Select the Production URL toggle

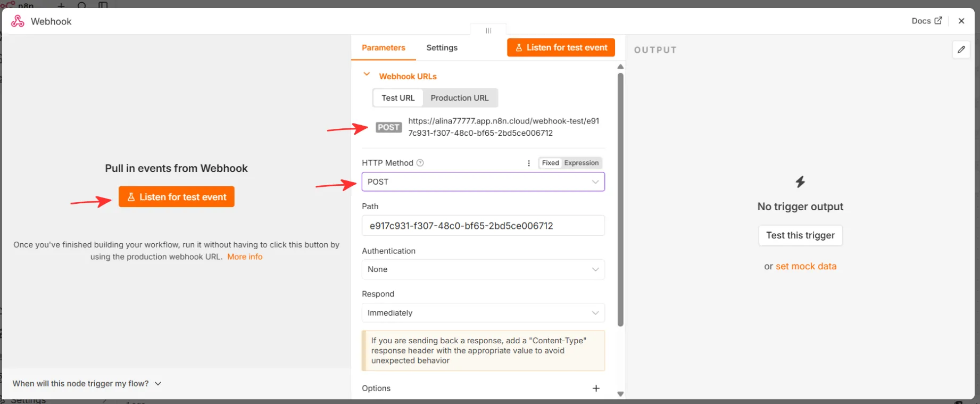[460, 98]
